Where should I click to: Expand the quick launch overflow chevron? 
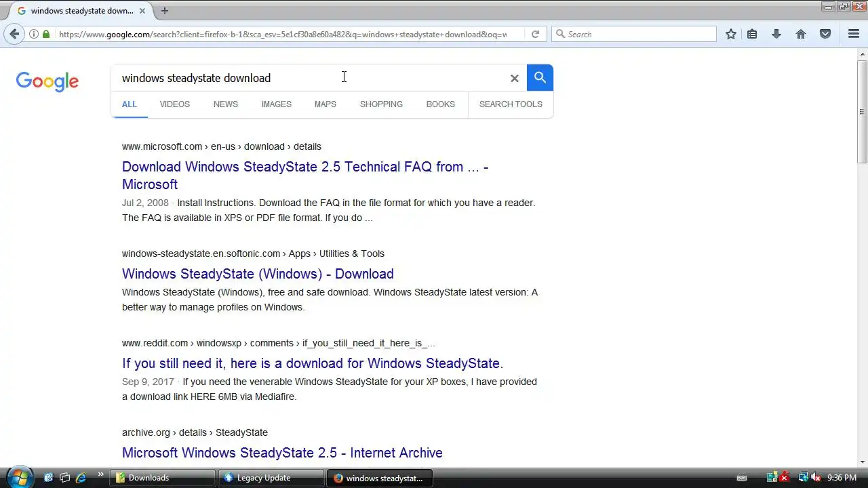[101, 474]
